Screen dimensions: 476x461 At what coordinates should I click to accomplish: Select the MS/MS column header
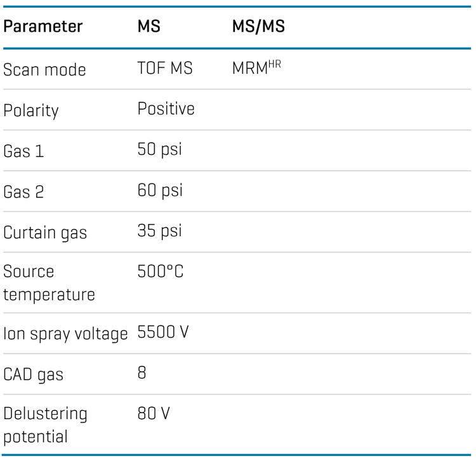[258, 26]
